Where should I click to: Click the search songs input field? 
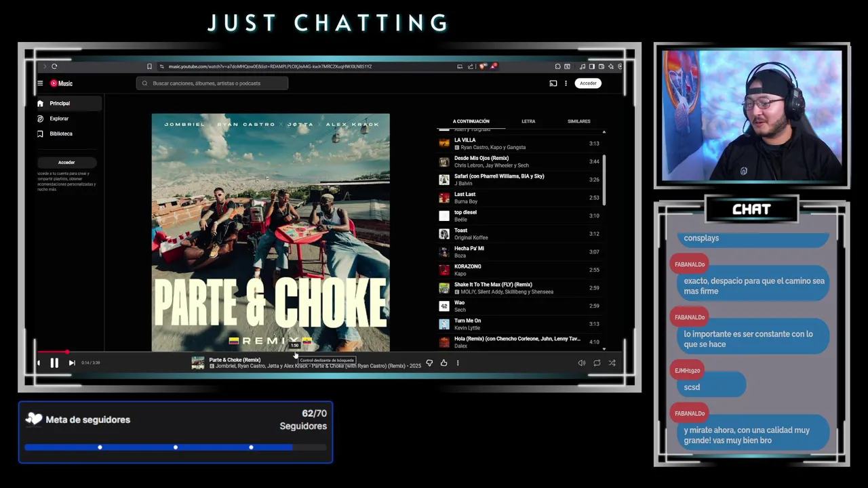pos(212,83)
